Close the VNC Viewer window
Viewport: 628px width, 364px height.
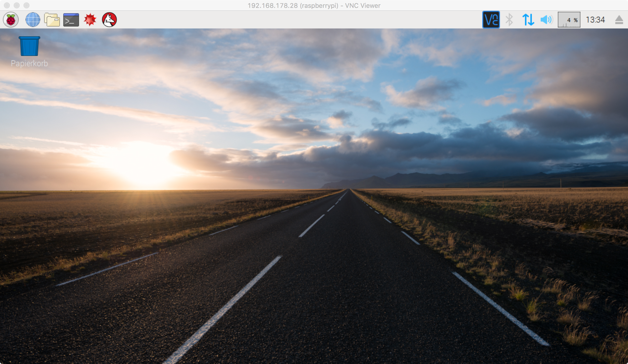(x=7, y=5)
